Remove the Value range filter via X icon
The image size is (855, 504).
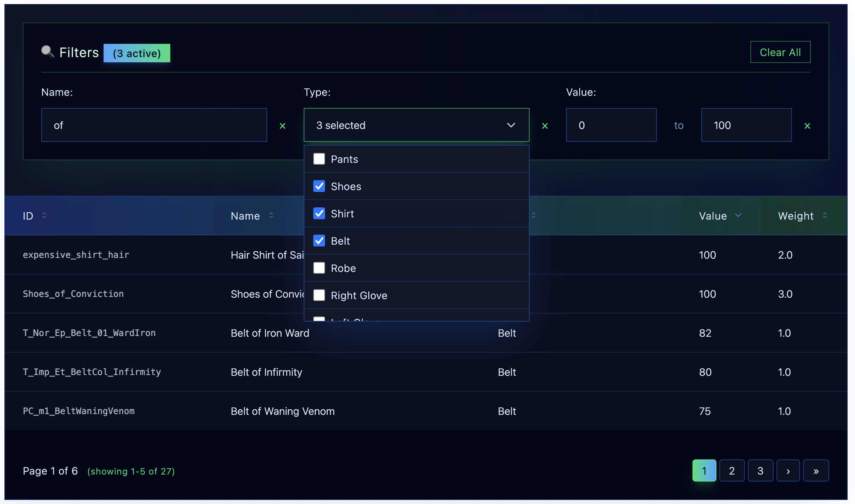click(807, 126)
